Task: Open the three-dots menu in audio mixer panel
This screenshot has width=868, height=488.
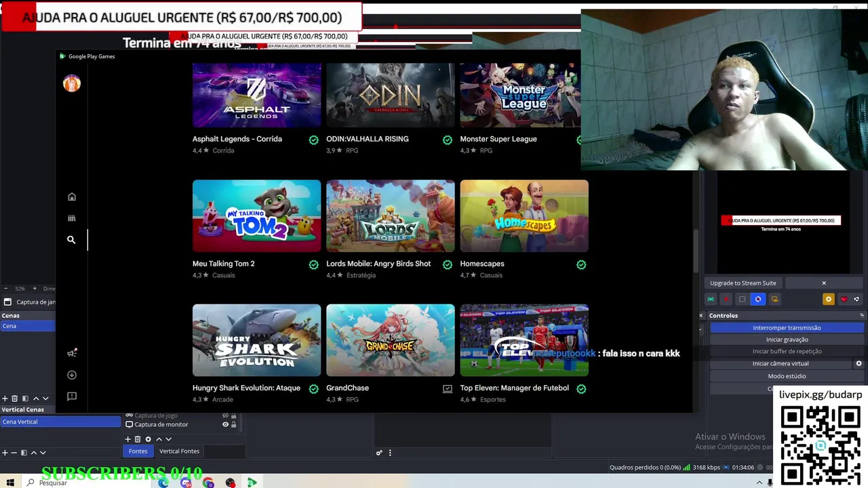Action: point(390,453)
